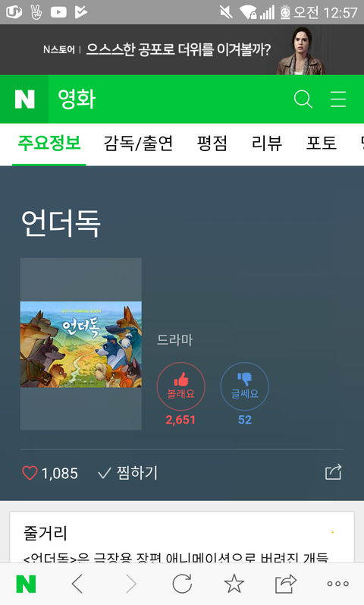Tap the blue 글쎄요 thumbs-down button

[244, 386]
